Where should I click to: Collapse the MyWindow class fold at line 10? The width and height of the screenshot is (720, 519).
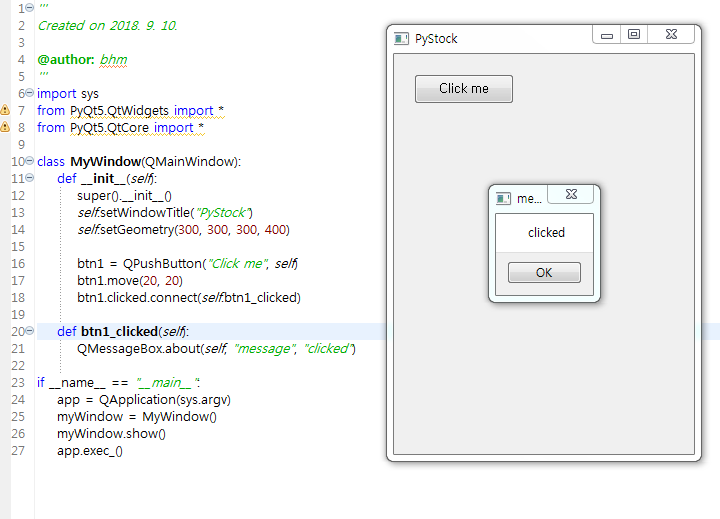[x=29, y=161]
